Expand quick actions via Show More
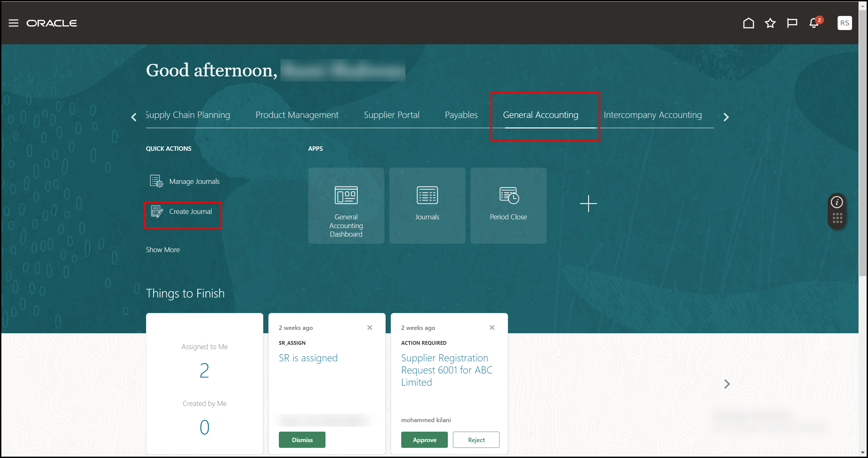 pyautogui.click(x=163, y=249)
